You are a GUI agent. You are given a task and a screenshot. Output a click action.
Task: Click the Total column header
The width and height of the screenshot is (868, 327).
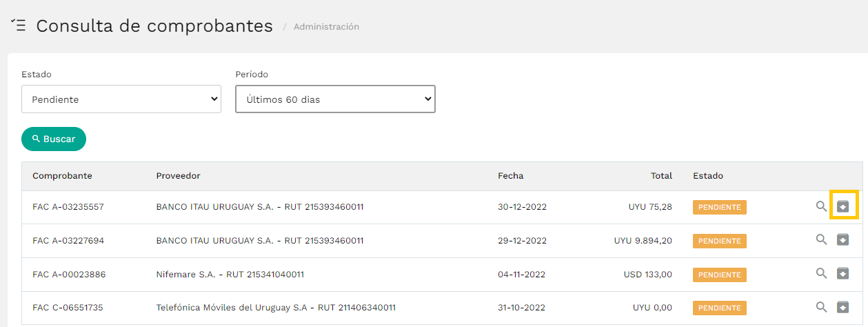[x=661, y=176]
